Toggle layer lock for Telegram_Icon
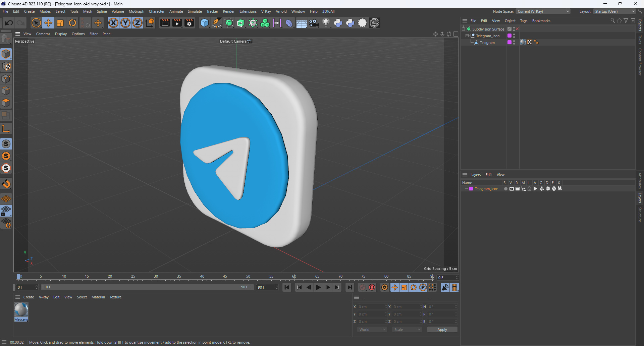This screenshot has width=644, height=346. click(530, 189)
